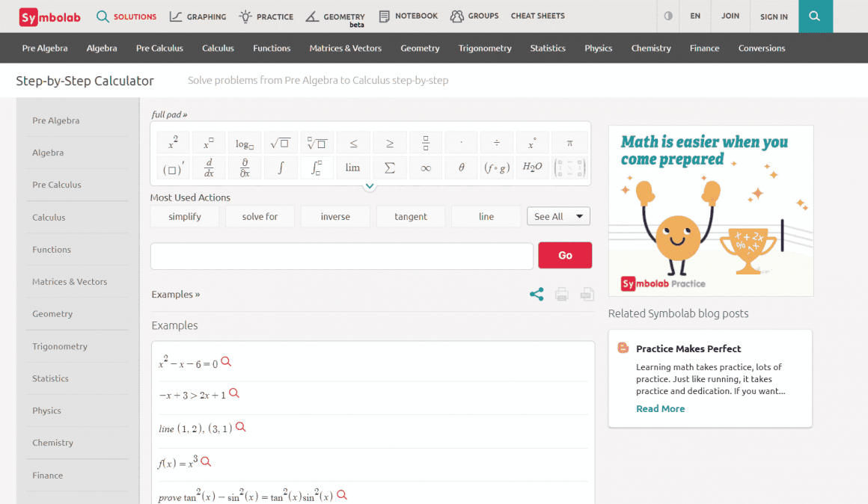Open the Trigonometry menu item
The width and height of the screenshot is (868, 504).
[485, 48]
